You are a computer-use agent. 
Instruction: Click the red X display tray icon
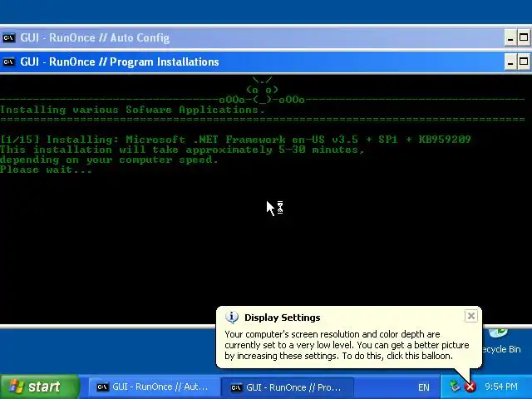coord(470,387)
